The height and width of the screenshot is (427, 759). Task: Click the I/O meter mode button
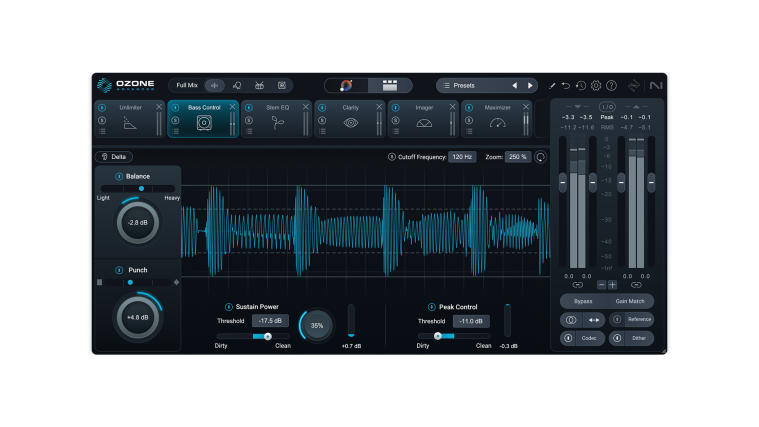(x=607, y=107)
